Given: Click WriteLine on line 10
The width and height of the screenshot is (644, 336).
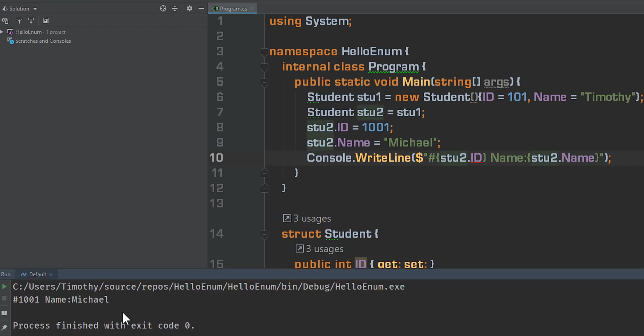Looking at the screenshot, I should tap(383, 158).
